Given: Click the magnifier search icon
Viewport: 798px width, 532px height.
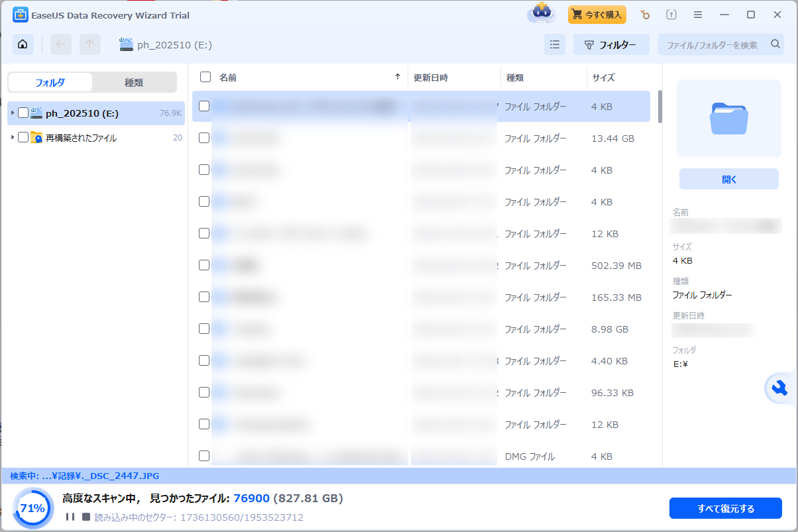Looking at the screenshot, I should pos(775,44).
